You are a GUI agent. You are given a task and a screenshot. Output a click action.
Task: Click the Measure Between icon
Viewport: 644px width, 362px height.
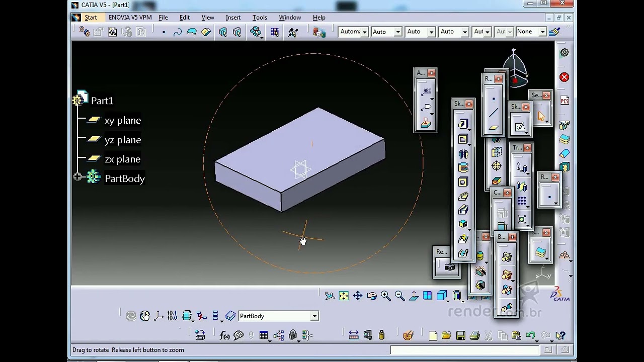tap(354, 335)
